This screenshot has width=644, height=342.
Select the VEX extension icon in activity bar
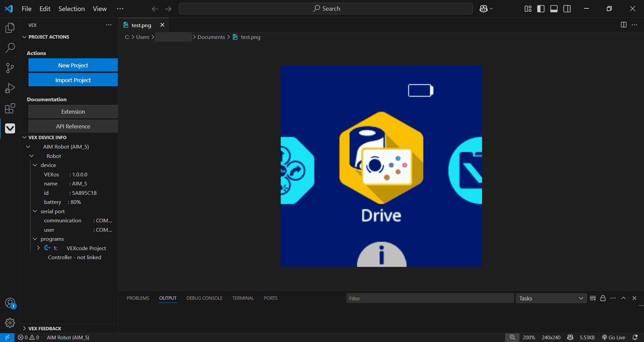coord(10,128)
